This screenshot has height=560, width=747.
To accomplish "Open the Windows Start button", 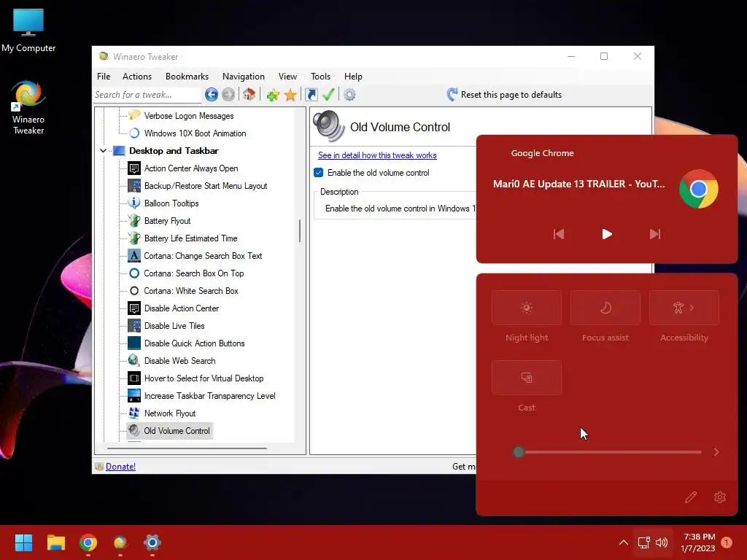I will coord(23,542).
